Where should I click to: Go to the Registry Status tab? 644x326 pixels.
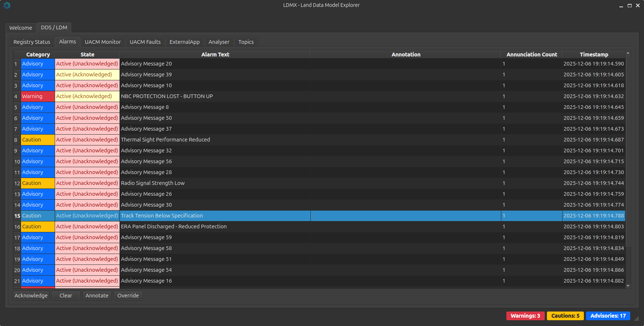tap(32, 42)
